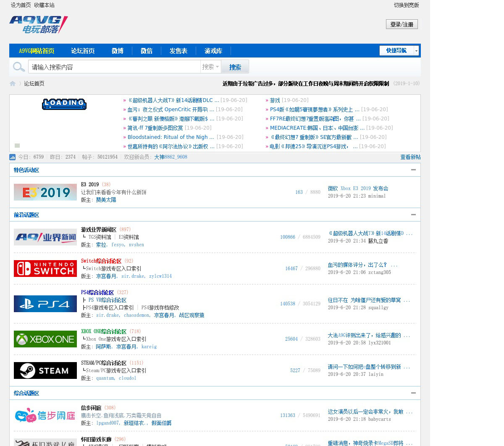Open PS4游戏存档修改 subforum link
The image size is (504, 446).
coord(160,308)
